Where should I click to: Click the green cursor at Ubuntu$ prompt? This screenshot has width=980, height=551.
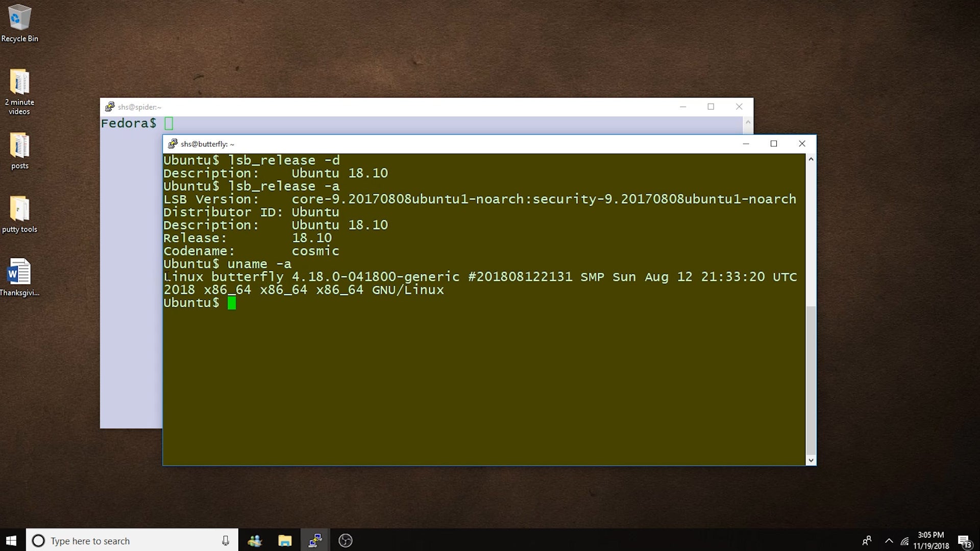[232, 303]
